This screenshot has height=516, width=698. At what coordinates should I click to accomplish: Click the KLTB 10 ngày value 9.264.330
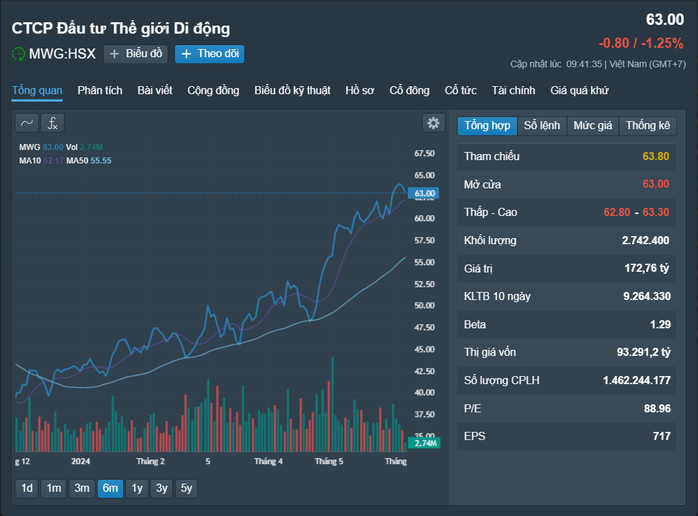(646, 296)
